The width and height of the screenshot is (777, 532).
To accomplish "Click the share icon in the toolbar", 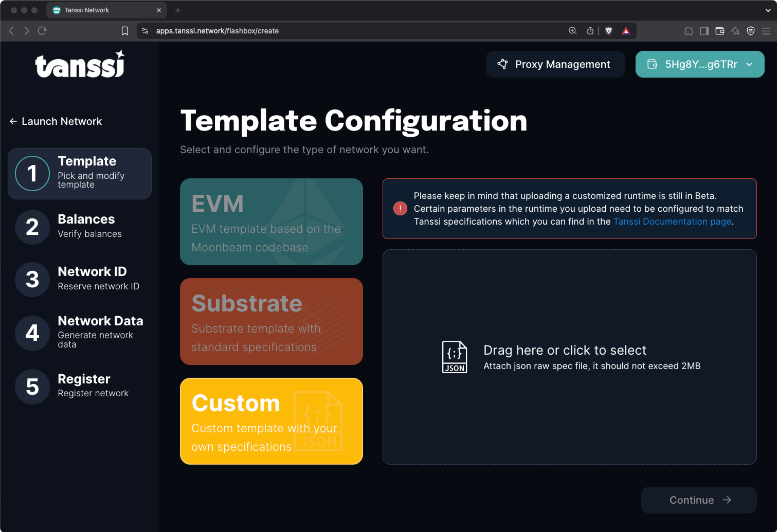I will 590,31.
